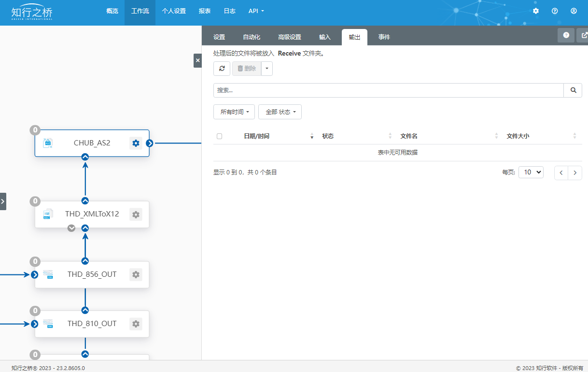Screen dimensions: 588x372
Task: Open the THD_856_OUT settings gear
Action: [136, 274]
